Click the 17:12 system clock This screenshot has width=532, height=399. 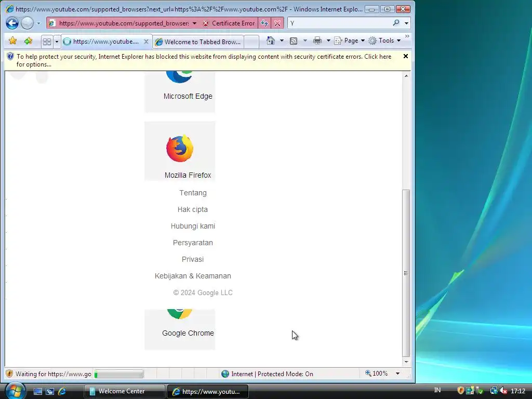pos(518,391)
